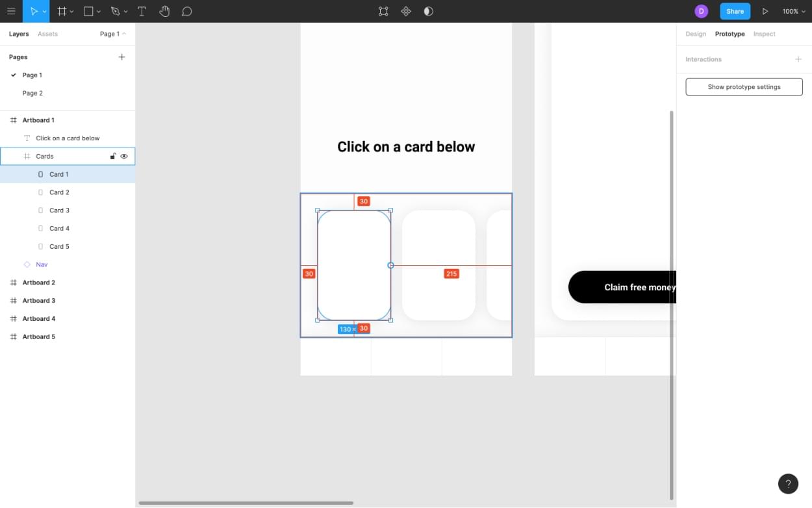812x508 pixels.
Task: Click the 'Click on a card below' heading on canvas
Action: point(406,147)
